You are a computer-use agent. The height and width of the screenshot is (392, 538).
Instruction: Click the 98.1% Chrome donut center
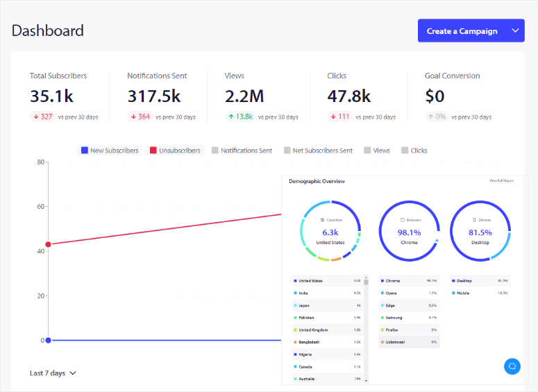(409, 232)
